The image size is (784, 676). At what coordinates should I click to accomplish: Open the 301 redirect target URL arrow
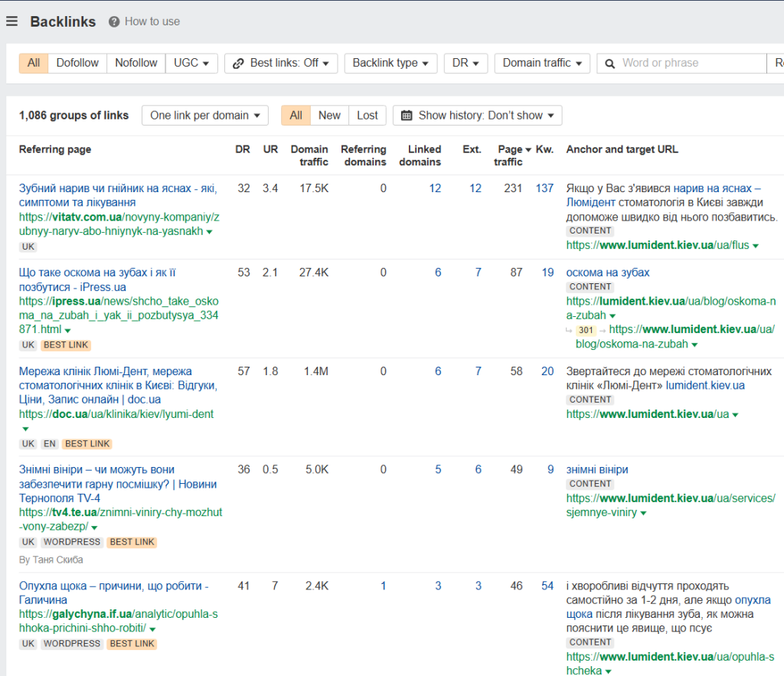[694, 345]
